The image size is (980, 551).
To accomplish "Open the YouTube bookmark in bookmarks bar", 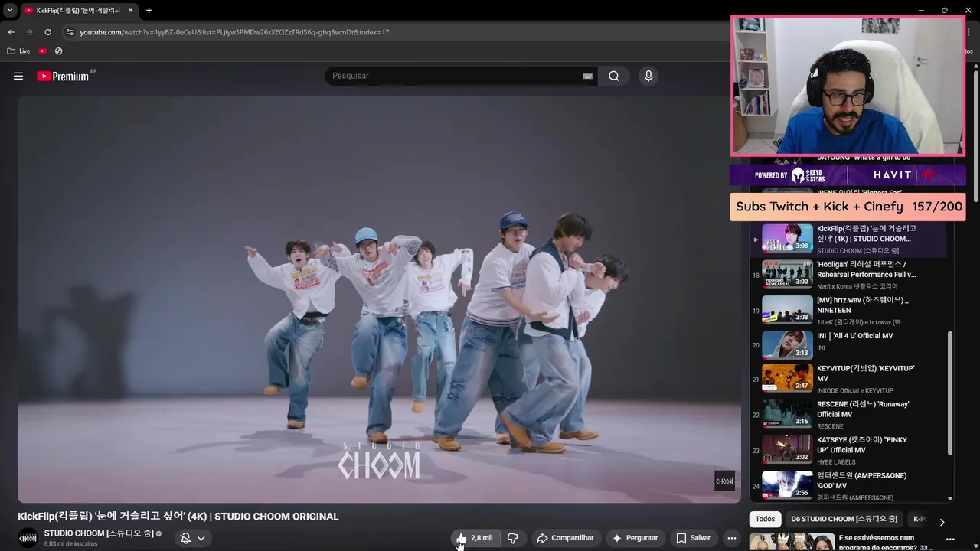I will tap(42, 51).
